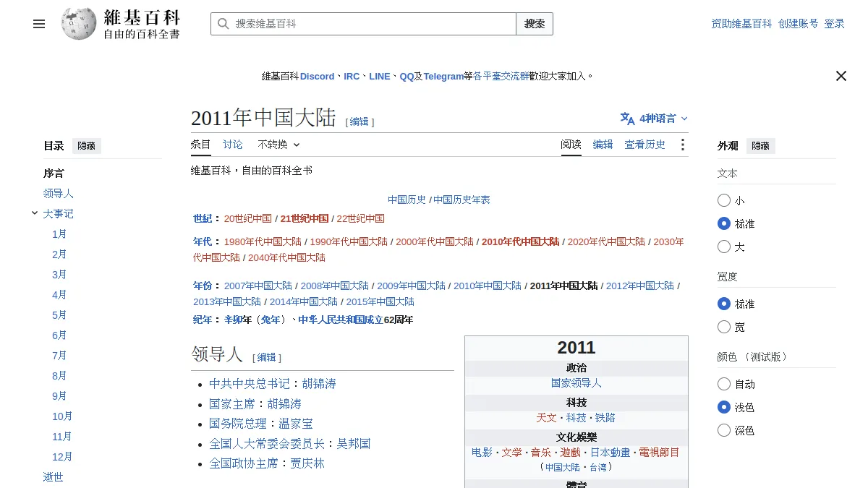Hide the 外观 appearance panel

click(760, 145)
